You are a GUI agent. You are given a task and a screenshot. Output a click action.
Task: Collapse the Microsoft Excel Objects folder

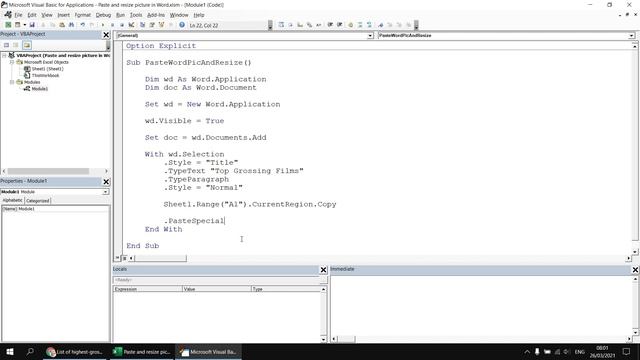coord(12,62)
